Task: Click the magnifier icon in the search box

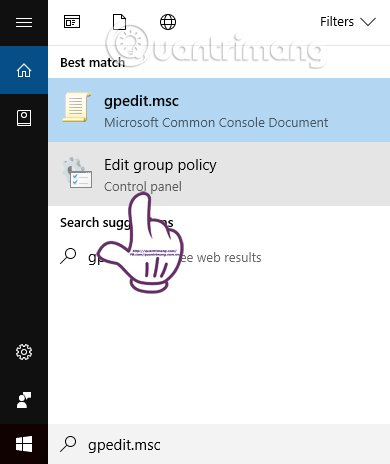Action: pyautogui.click(x=68, y=444)
